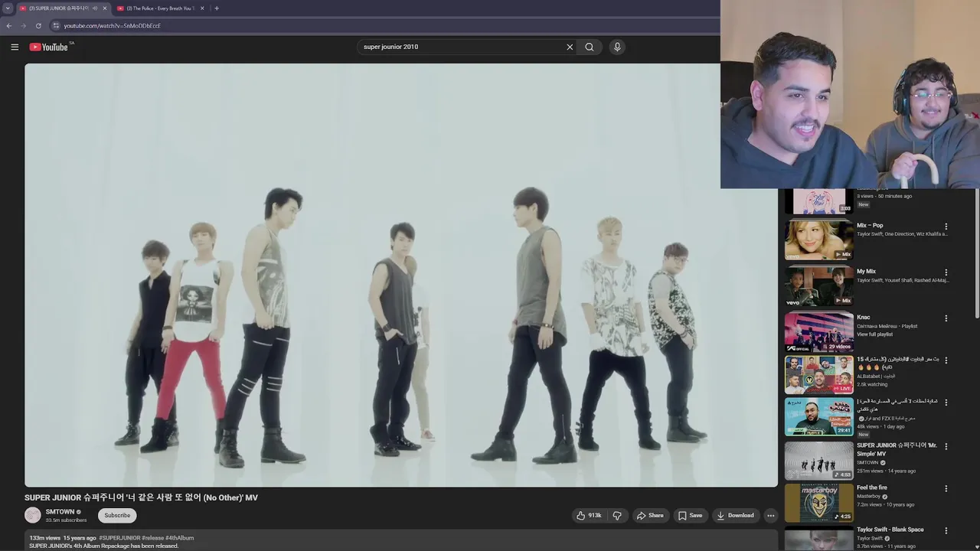Subscribe to SMTOWN channel
Screen dimensions: 980x551
[117, 516]
